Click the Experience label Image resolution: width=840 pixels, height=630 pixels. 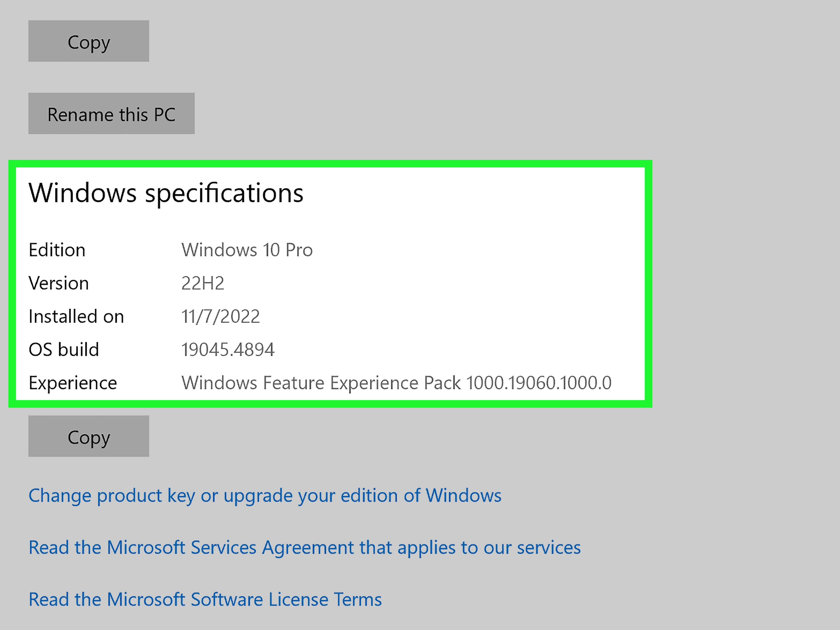tap(73, 383)
